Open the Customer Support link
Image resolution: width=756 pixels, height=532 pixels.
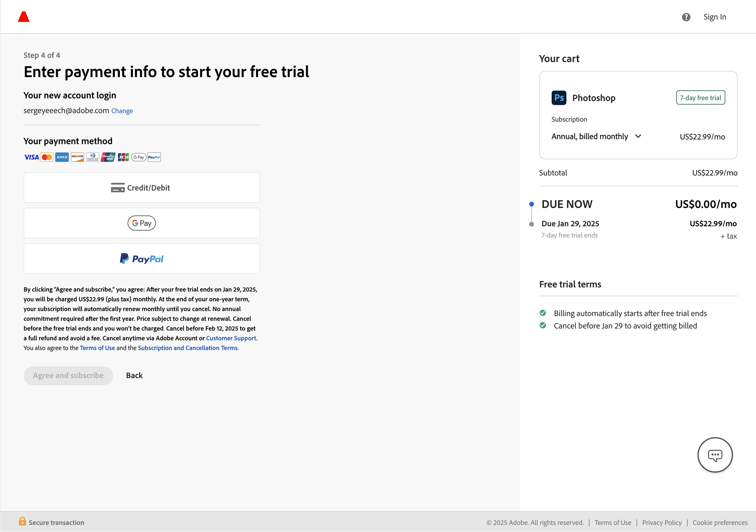pos(231,338)
